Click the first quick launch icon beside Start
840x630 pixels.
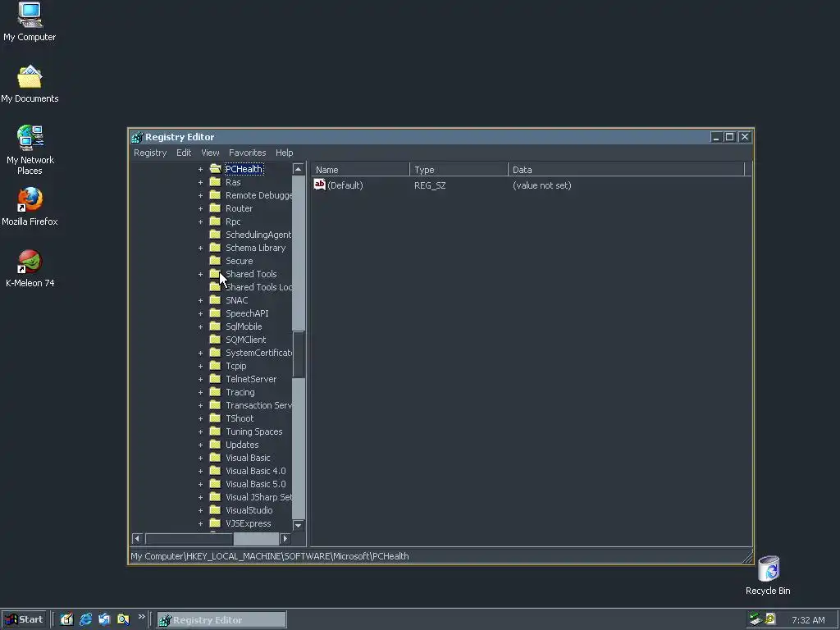point(66,620)
